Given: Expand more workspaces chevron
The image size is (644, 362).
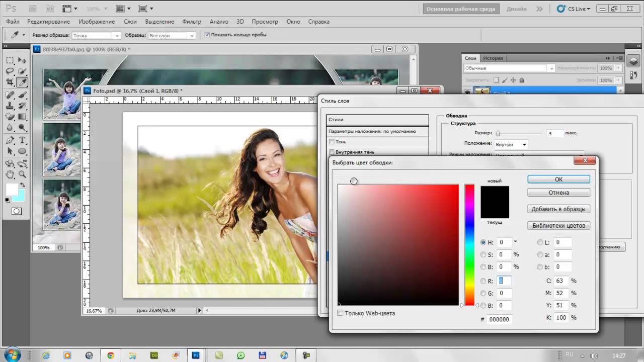Looking at the screenshot, I should [539, 9].
